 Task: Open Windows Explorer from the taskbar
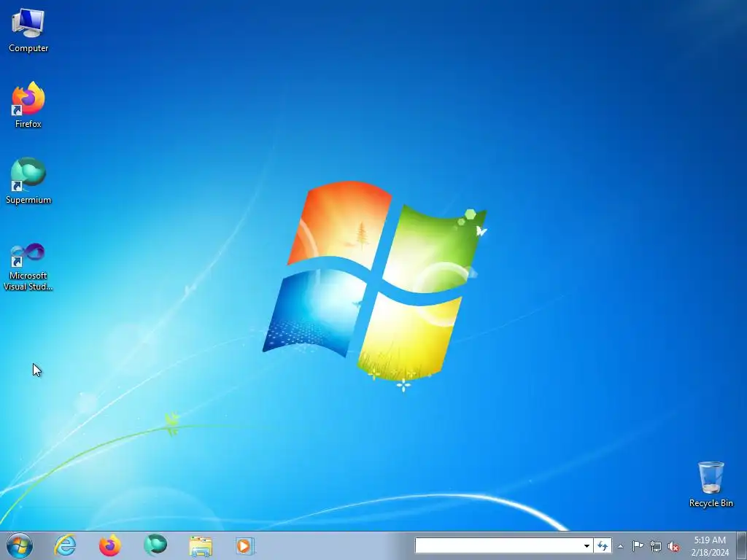point(201,545)
